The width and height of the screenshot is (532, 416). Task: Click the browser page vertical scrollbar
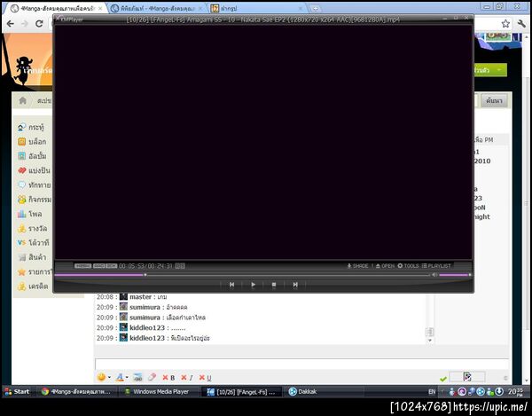[526, 204]
